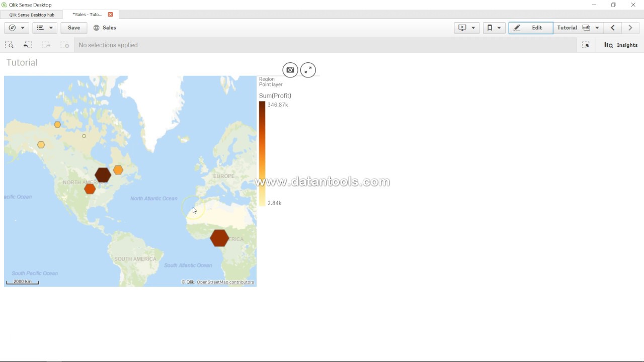Close the Sales tab
644x362 pixels.
pos(110,15)
